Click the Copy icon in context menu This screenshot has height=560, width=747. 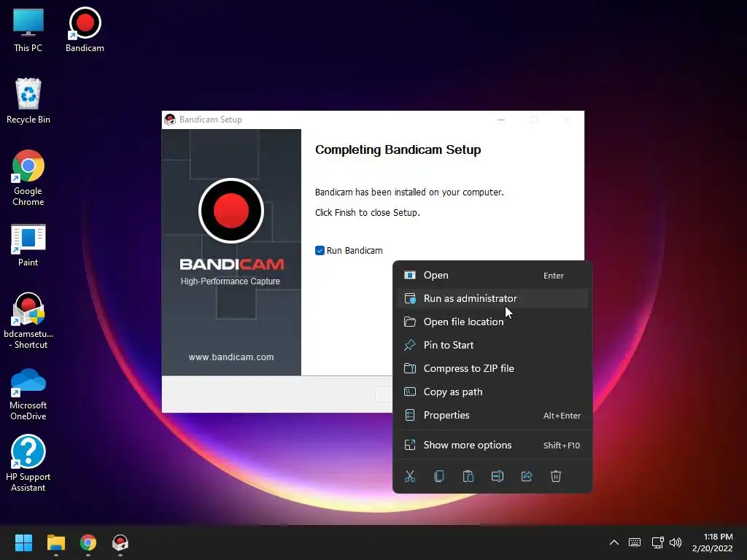click(x=439, y=475)
